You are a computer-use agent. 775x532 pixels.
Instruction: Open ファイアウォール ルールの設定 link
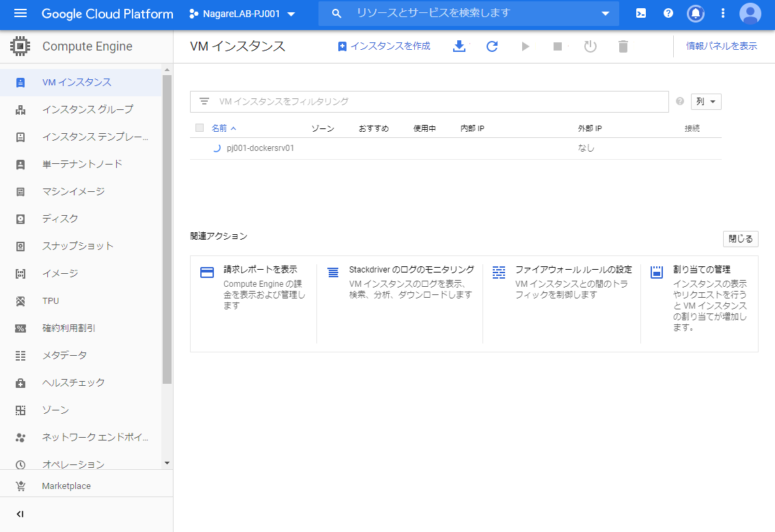click(573, 269)
